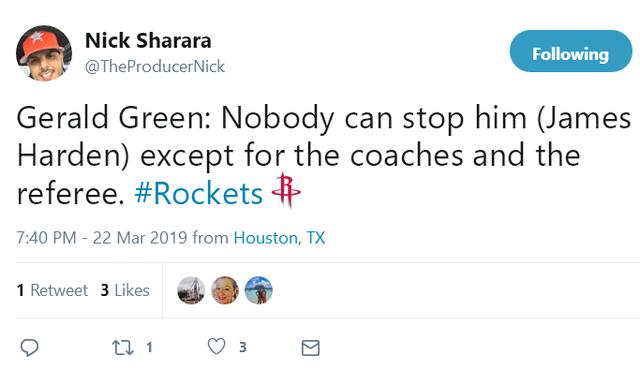Viewport: 640px width, 370px height.
Task: Click the Nick Sharara display name
Action: tap(148, 40)
